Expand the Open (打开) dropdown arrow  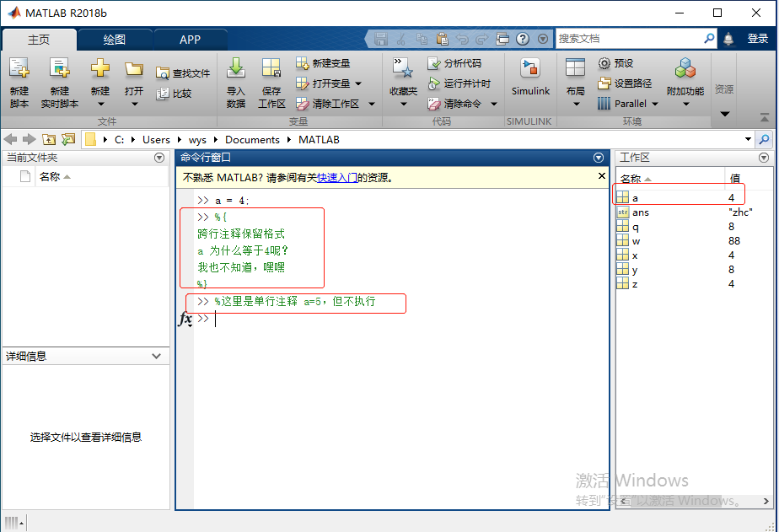pos(134,105)
